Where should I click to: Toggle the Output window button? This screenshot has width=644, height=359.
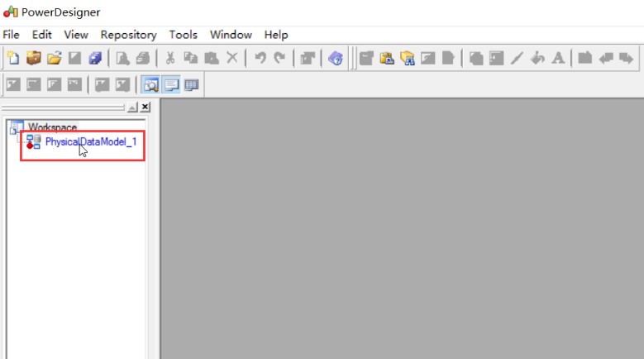coord(171,84)
